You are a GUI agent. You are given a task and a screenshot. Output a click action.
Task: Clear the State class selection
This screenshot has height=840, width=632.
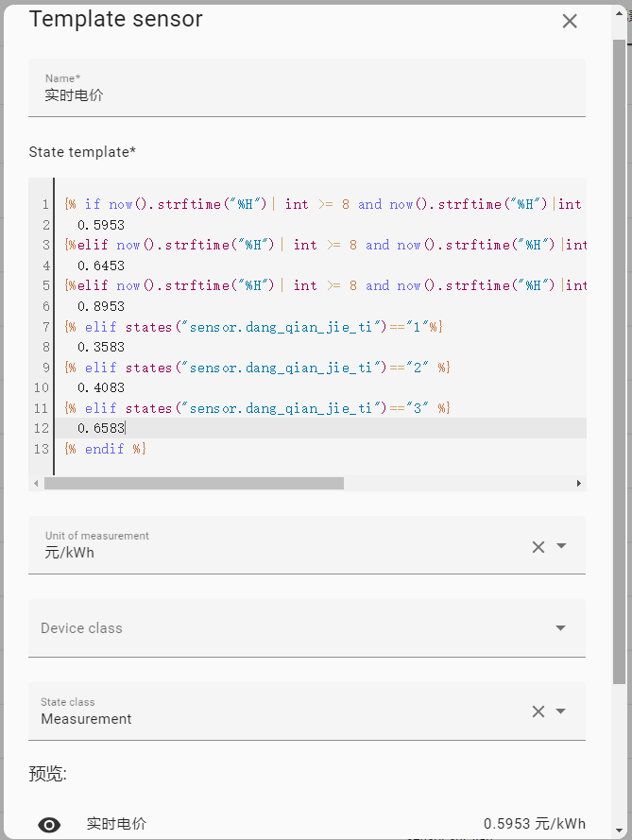tap(538, 711)
